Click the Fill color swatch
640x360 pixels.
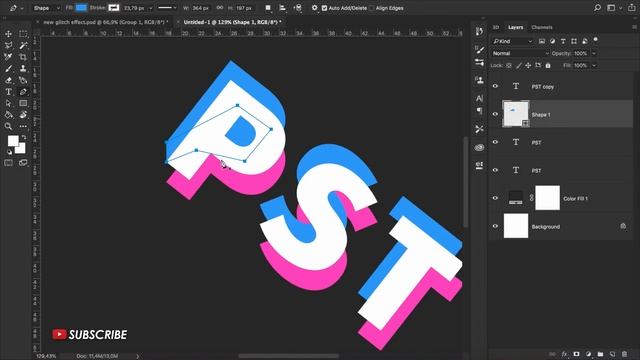pos(81,8)
